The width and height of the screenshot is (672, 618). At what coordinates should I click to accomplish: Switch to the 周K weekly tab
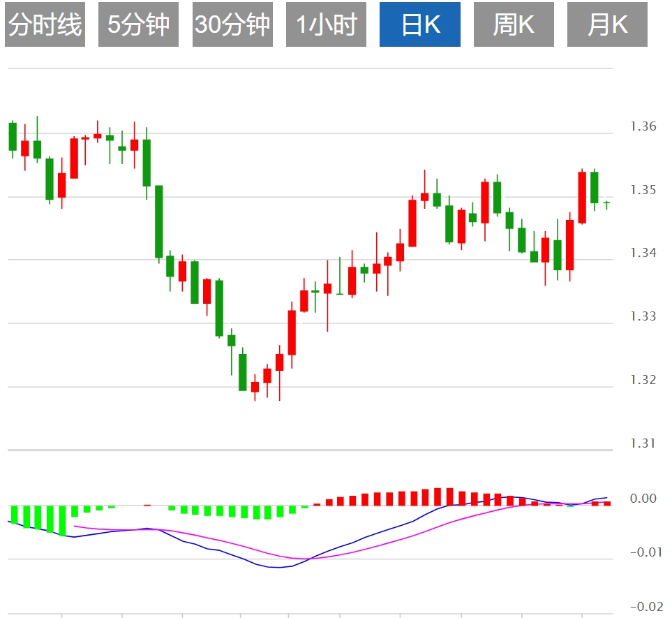point(514,24)
